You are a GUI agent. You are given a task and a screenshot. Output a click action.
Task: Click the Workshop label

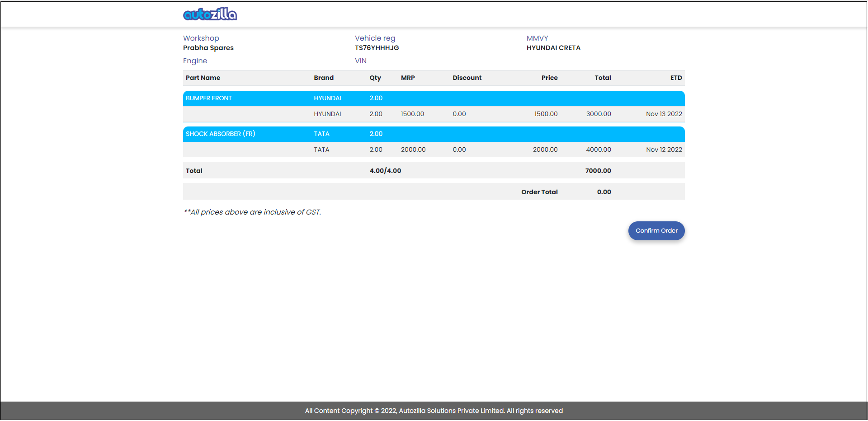[201, 38]
